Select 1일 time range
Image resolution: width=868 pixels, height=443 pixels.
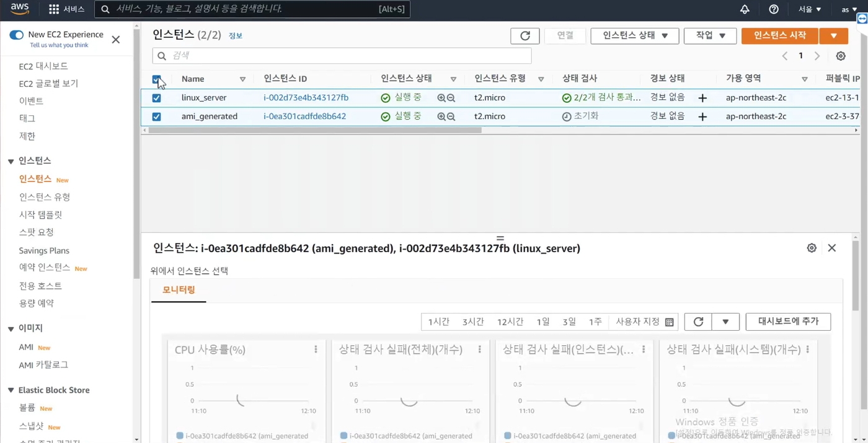[x=543, y=322]
